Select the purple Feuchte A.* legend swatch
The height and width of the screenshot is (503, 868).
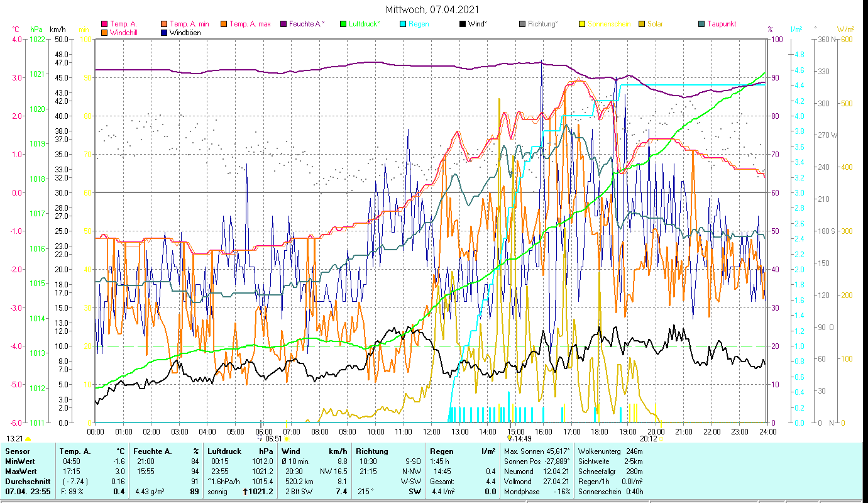coord(283,24)
